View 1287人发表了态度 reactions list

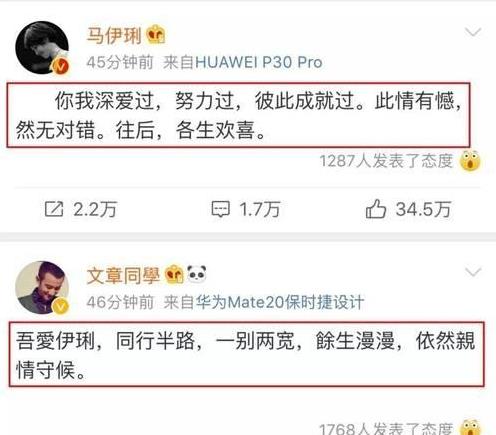[x=386, y=161]
